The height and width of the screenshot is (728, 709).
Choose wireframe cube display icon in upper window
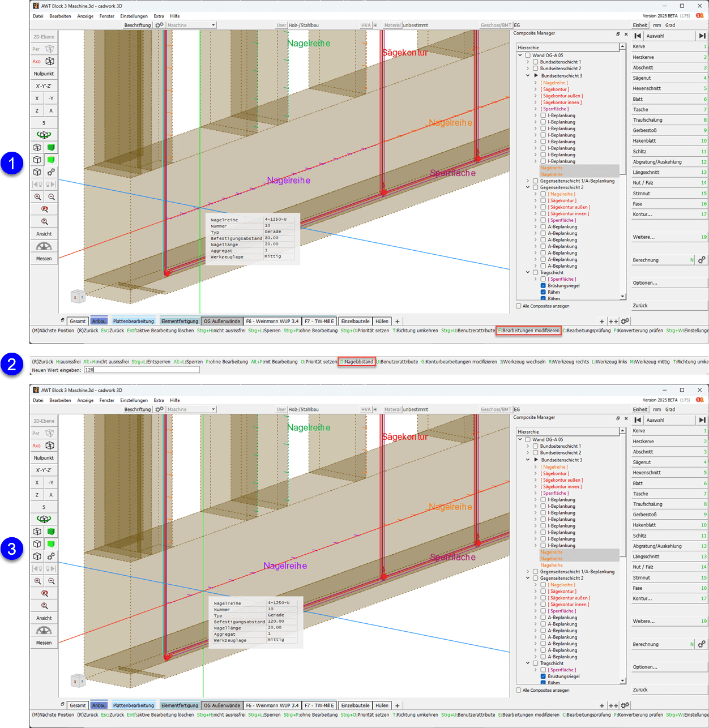[37, 147]
